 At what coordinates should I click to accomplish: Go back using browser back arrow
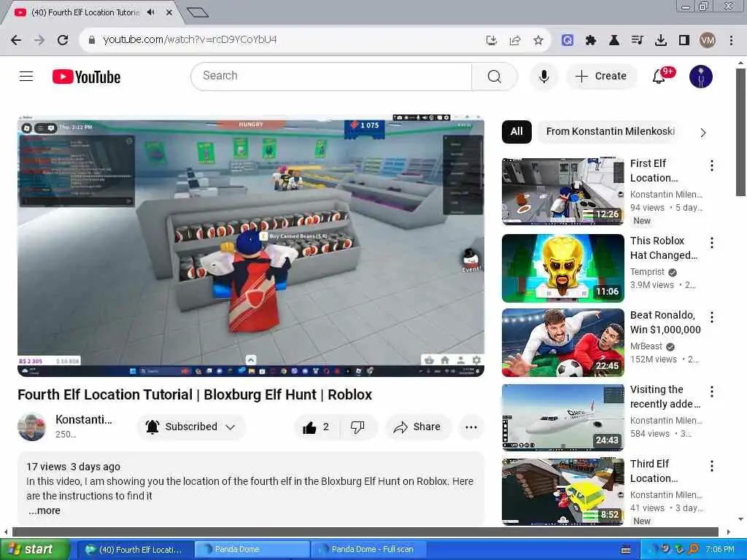tap(16, 40)
